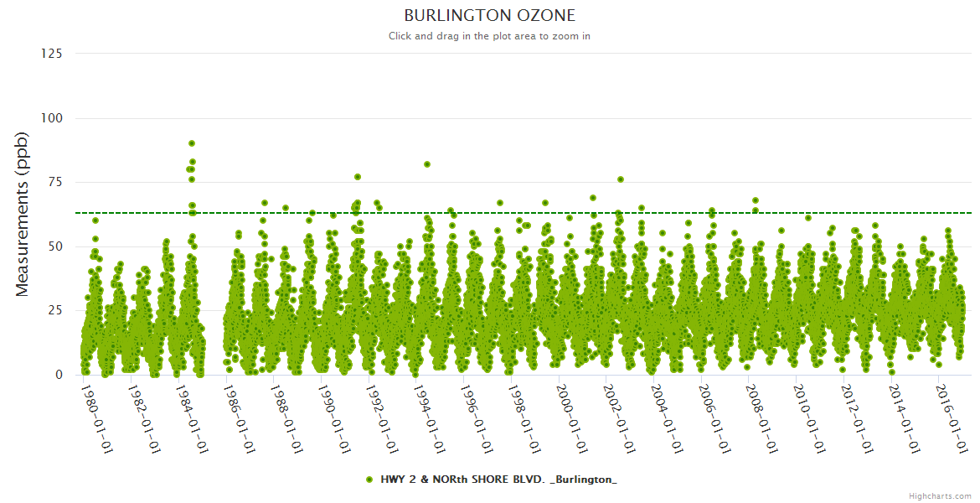Click the 2002 outlier point near 76 ppb

[x=621, y=179]
